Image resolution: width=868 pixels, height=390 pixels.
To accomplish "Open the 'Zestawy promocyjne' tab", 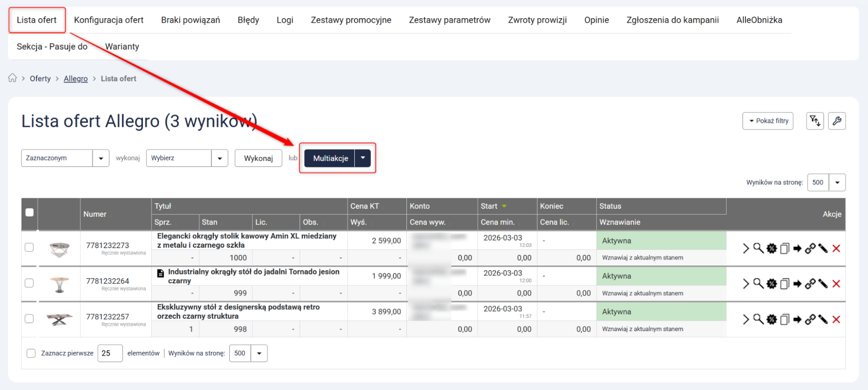I will click(x=351, y=20).
